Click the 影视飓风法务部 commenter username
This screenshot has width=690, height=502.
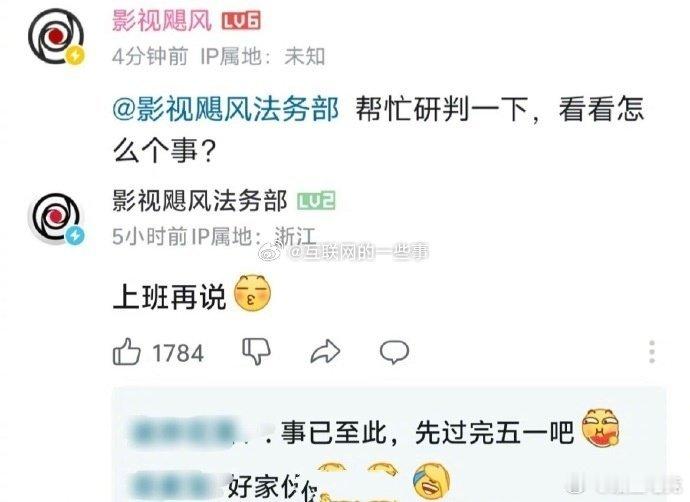[x=200, y=201]
